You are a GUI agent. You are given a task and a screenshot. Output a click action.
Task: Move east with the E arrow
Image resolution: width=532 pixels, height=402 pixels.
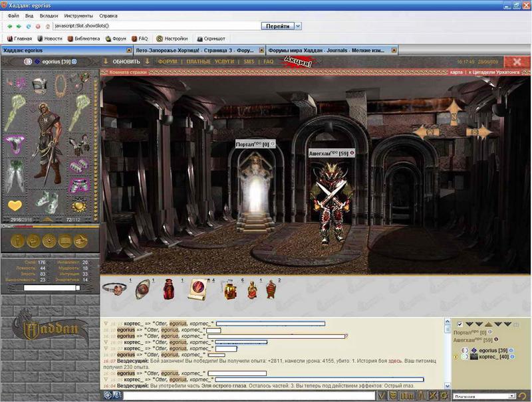pos(478,132)
